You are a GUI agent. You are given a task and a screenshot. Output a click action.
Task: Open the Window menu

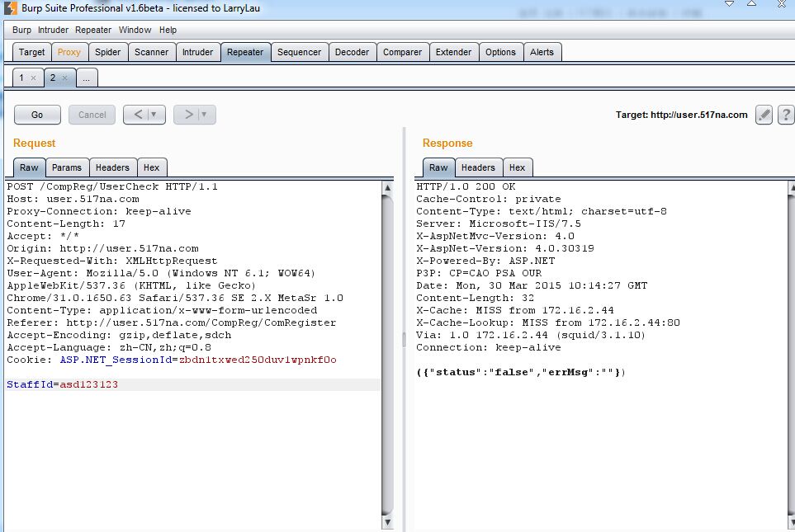(135, 30)
